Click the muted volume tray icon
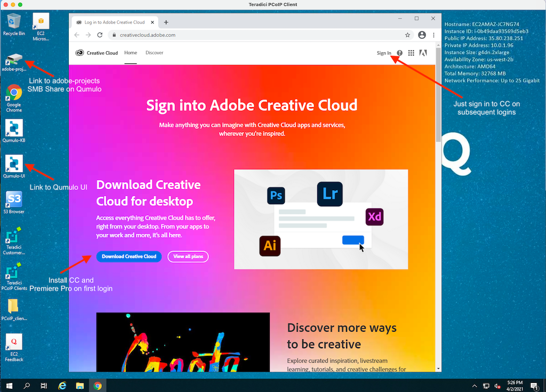546x392 pixels. [x=497, y=386]
